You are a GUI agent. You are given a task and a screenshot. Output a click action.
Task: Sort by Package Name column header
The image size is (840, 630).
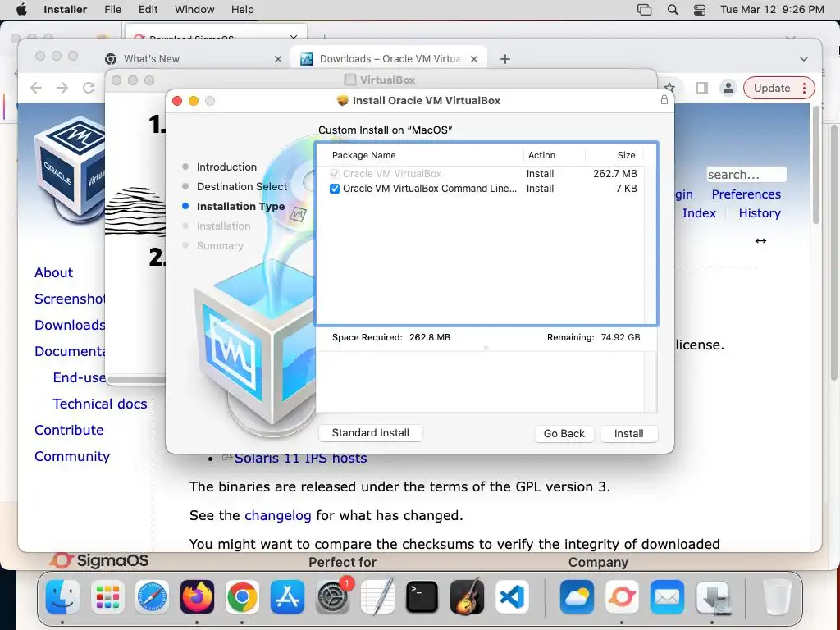pos(363,155)
